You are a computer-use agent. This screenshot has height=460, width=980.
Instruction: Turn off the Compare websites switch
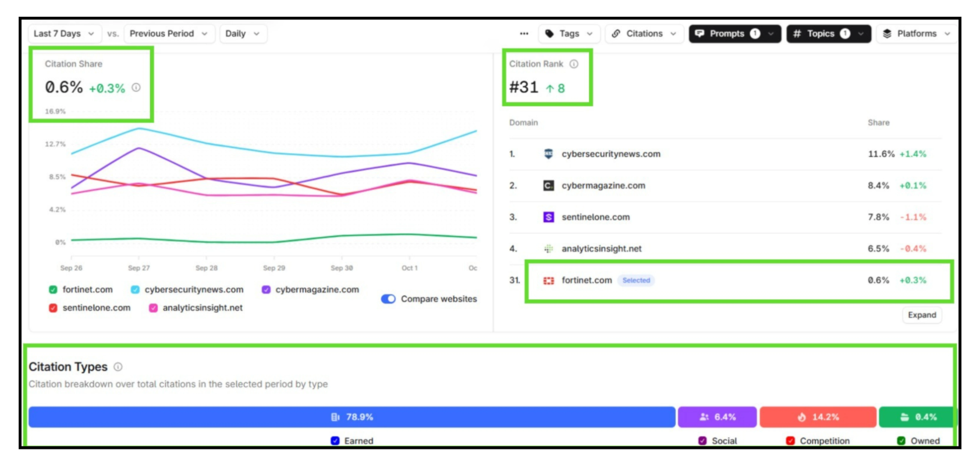(x=388, y=299)
